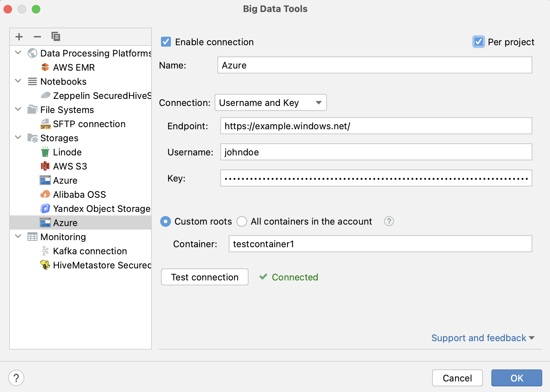Select All containers in the account
550x392 pixels.
click(242, 221)
